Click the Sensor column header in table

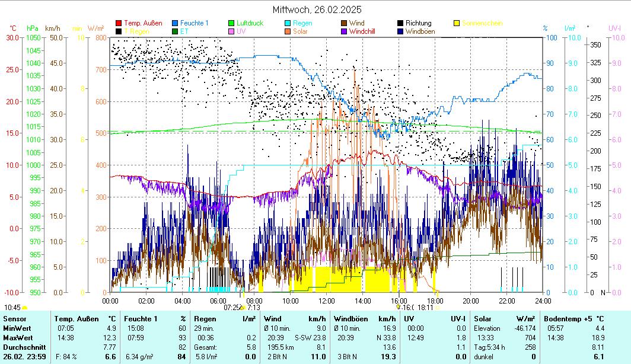tap(15, 319)
